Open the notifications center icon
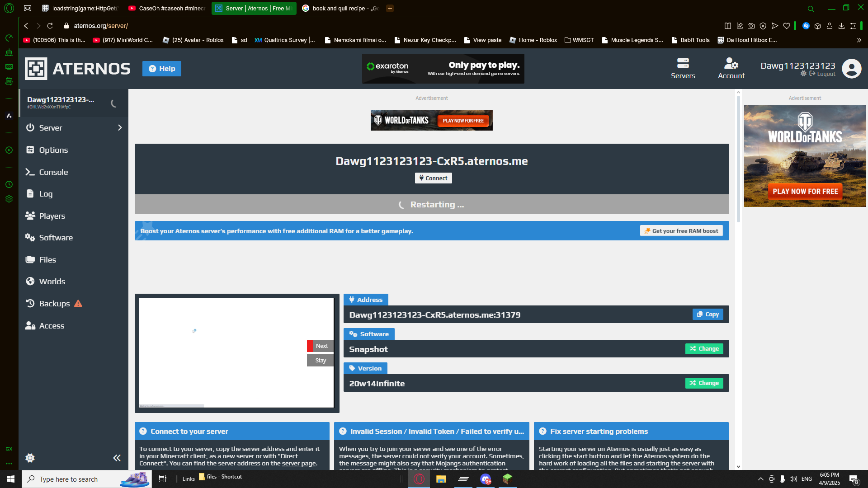 (854, 479)
